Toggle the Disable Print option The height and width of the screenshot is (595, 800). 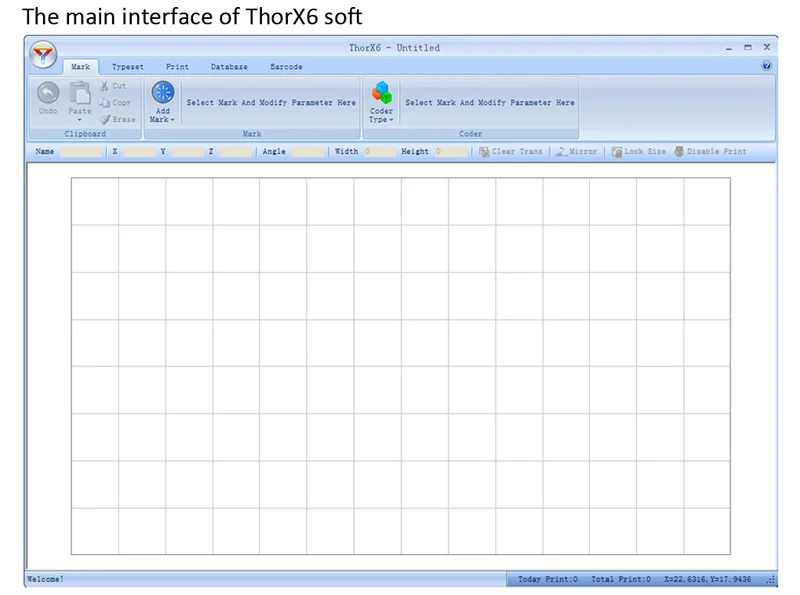tap(680, 152)
